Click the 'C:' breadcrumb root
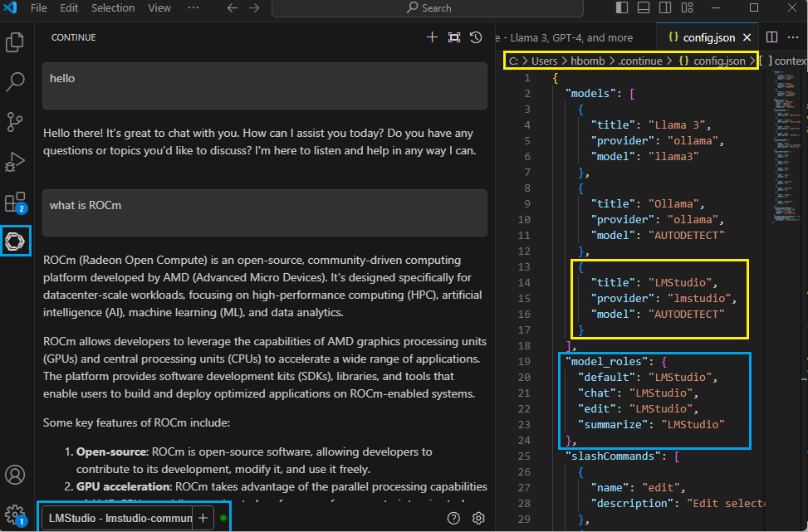 coord(514,61)
